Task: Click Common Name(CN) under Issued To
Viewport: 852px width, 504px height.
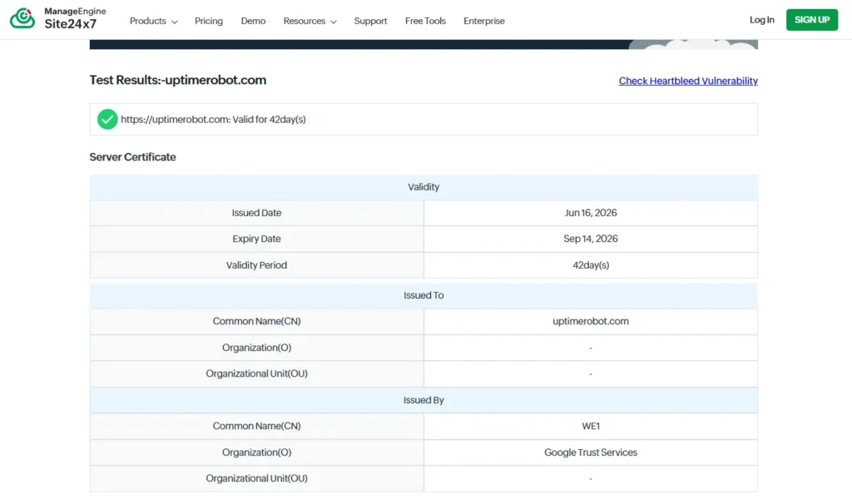Action: tap(256, 322)
